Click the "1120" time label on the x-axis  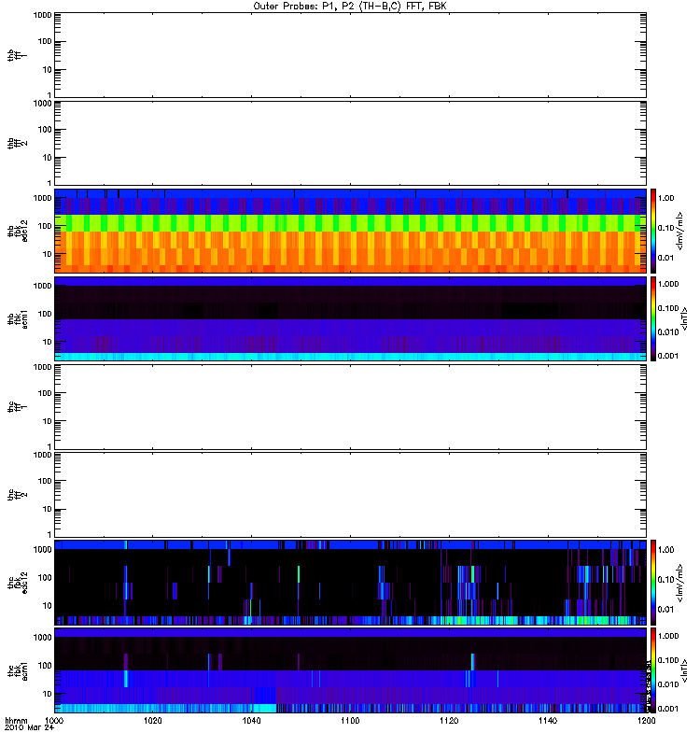coord(449,721)
